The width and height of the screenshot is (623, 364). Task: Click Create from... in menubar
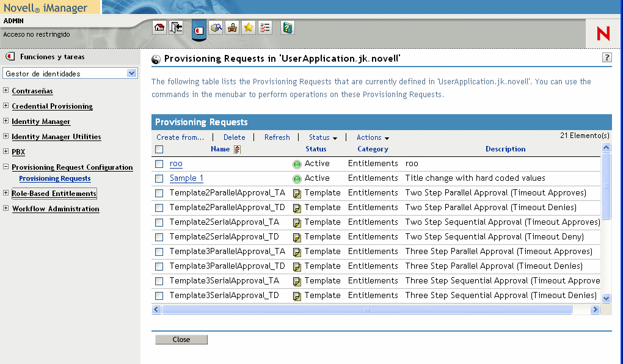click(180, 137)
